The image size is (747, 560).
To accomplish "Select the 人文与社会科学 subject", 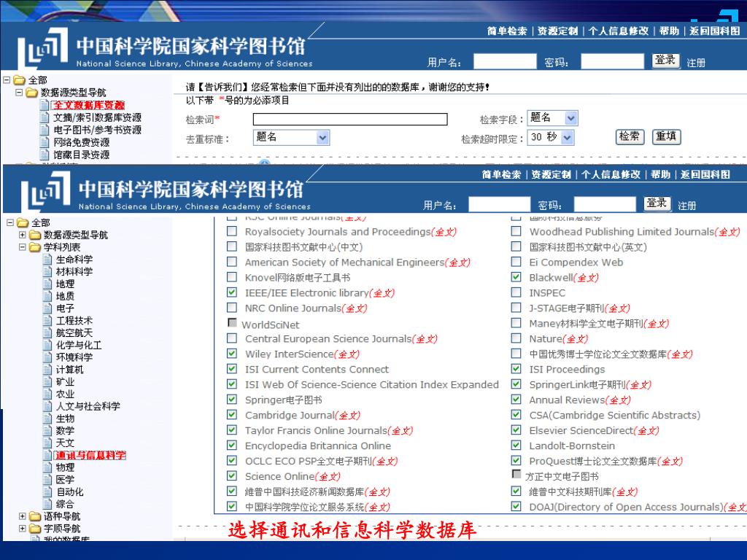I will click(x=88, y=406).
